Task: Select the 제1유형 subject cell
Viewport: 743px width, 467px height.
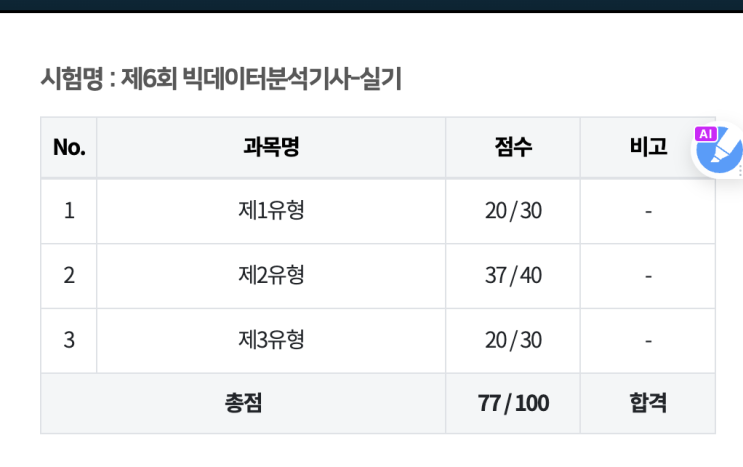Action: [271, 211]
